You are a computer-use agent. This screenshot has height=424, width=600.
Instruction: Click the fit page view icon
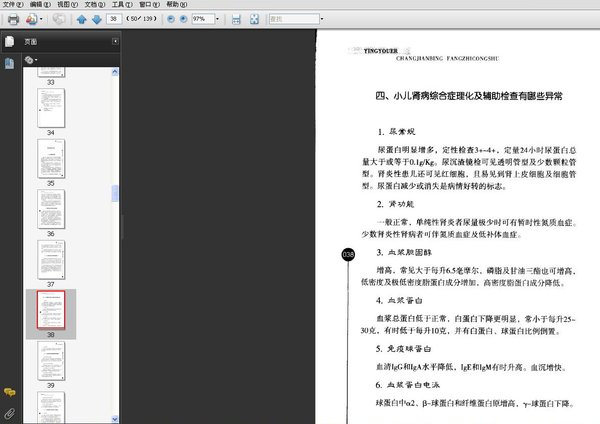pyautogui.click(x=252, y=19)
